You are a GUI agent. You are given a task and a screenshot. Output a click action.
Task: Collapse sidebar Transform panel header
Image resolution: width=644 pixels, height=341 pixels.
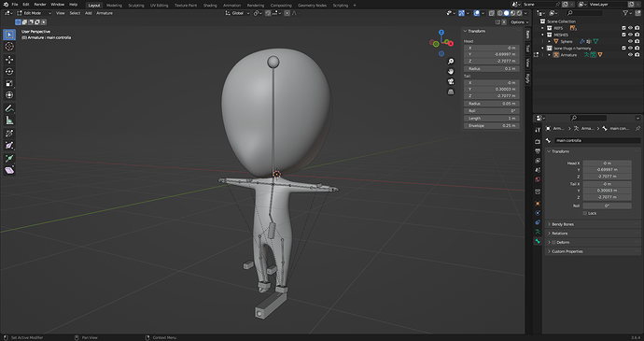(476, 31)
